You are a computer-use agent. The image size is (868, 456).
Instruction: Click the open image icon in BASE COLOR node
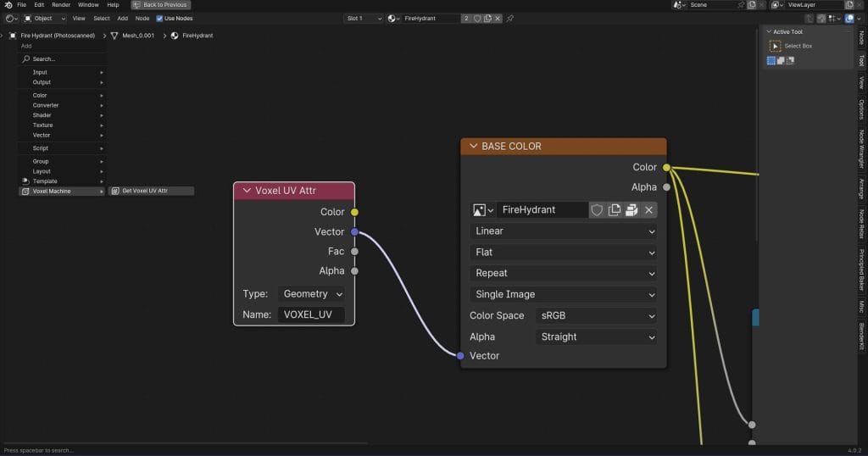[632, 209]
